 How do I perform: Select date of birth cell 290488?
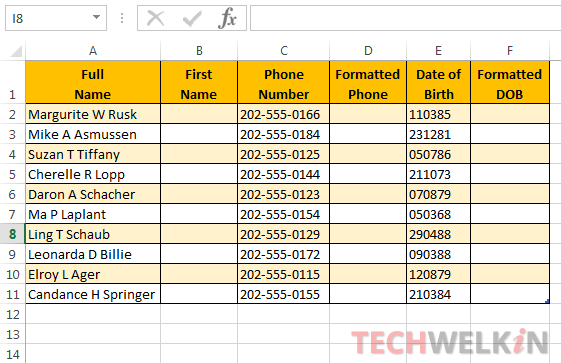point(439,234)
